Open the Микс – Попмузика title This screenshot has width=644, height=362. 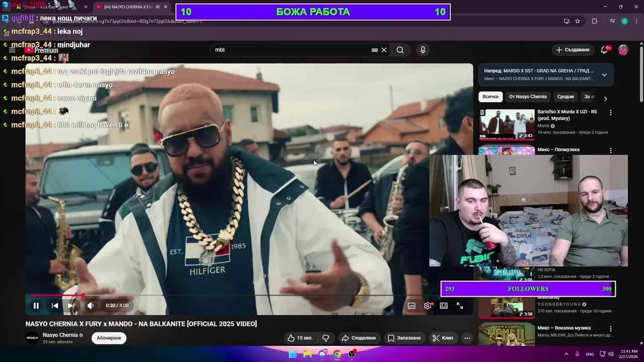[558, 149]
